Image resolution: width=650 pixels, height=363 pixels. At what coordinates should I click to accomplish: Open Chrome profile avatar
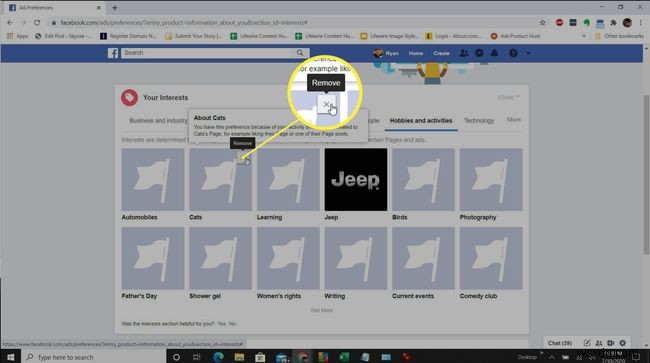[627, 22]
